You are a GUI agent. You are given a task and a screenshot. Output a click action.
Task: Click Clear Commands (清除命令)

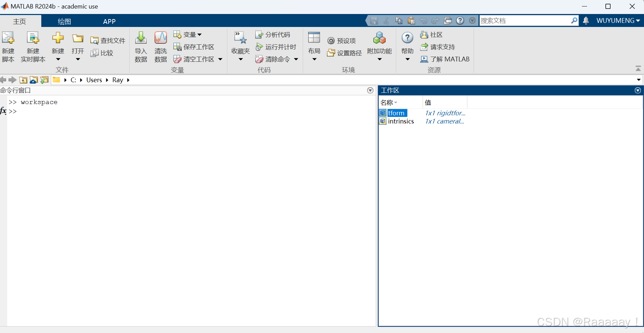pos(273,59)
